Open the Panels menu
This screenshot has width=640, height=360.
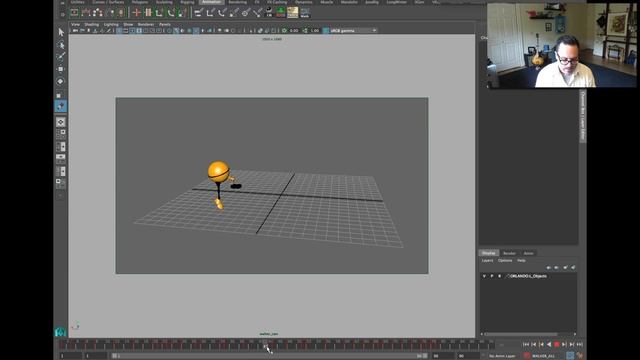pos(164,24)
